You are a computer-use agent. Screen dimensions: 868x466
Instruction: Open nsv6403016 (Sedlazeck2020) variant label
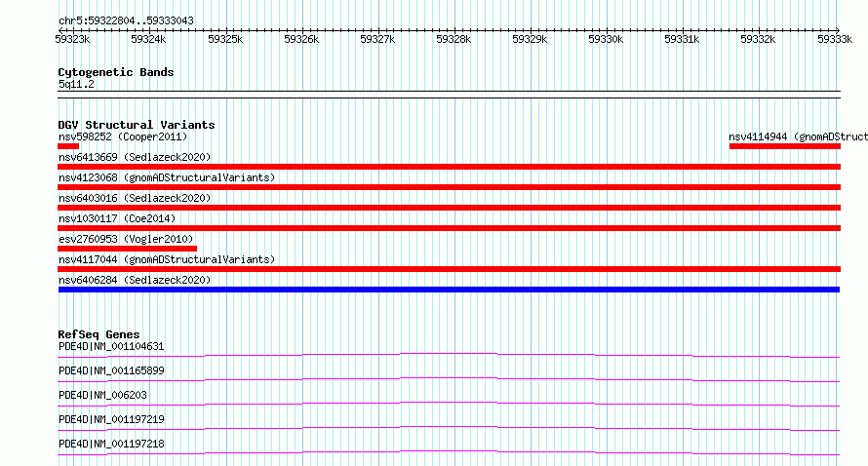click(x=135, y=198)
